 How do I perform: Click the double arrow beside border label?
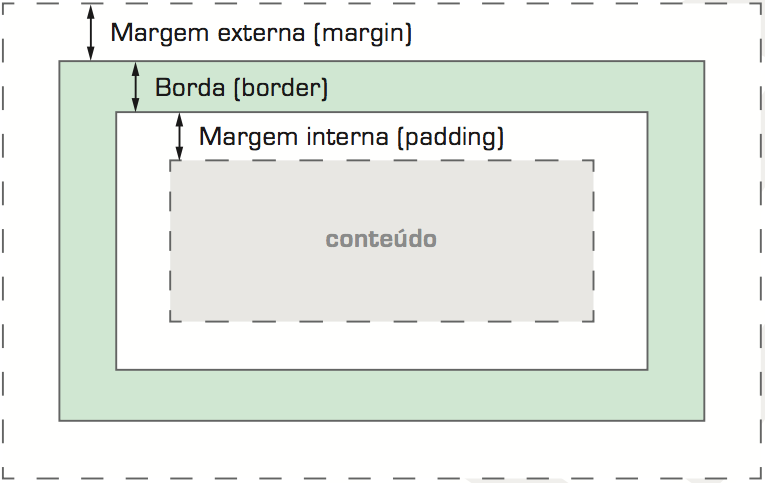(135, 87)
